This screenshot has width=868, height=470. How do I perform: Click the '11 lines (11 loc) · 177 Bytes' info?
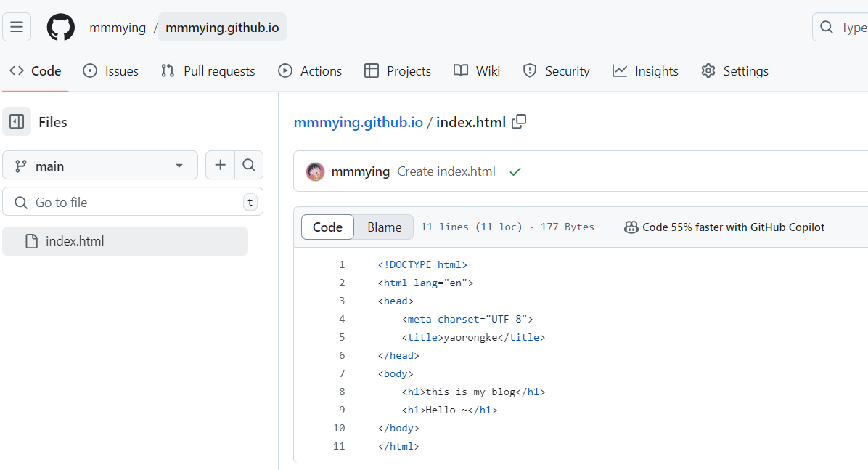[x=507, y=227]
